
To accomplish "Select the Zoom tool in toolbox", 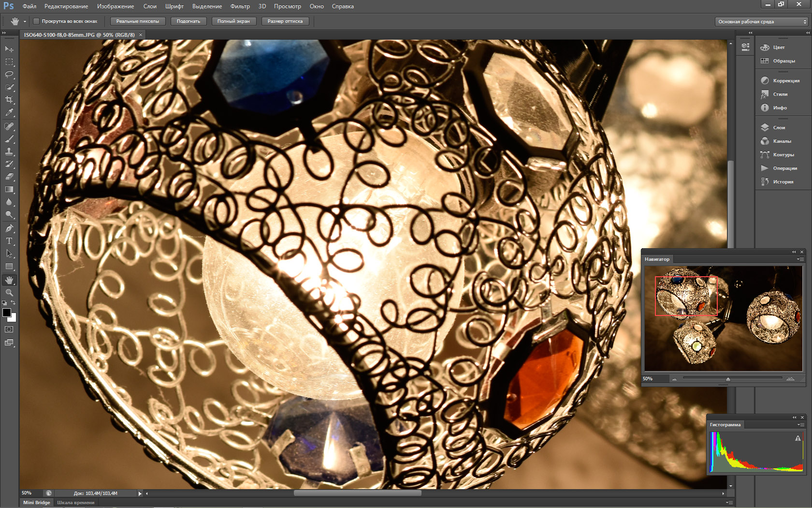I will coord(9,293).
